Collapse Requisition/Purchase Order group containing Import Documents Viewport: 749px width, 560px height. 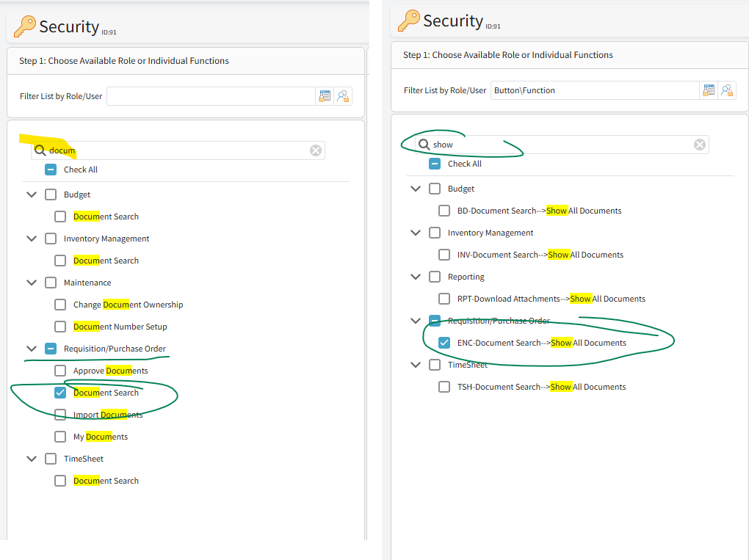point(32,349)
